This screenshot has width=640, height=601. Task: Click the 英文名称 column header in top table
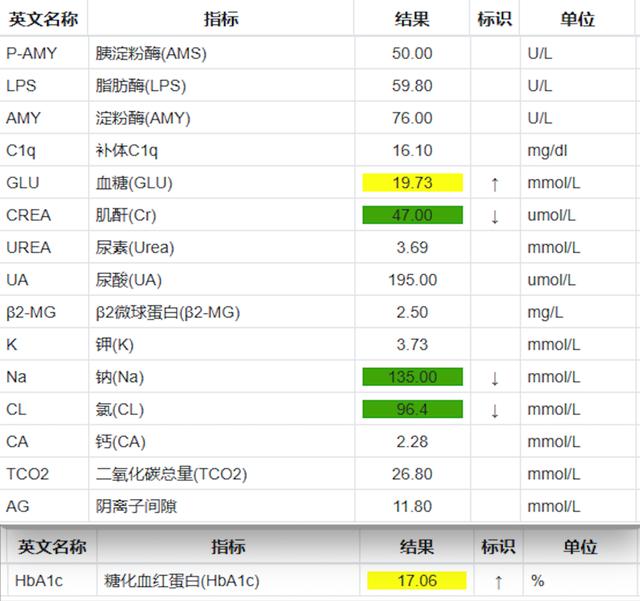[x=43, y=19]
